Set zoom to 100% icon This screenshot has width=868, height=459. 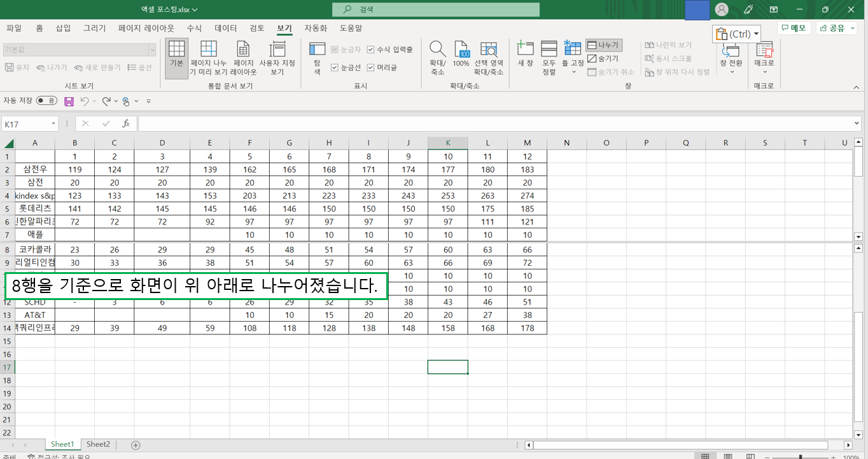click(x=461, y=55)
